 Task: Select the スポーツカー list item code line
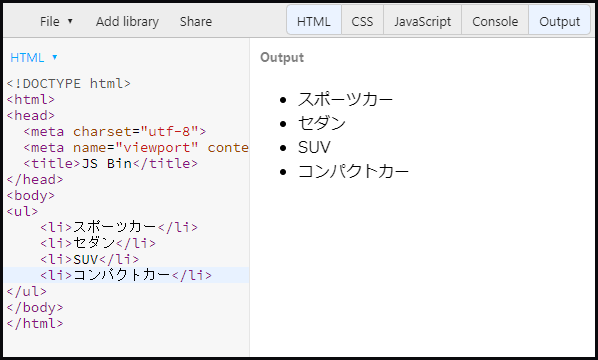click(119, 227)
